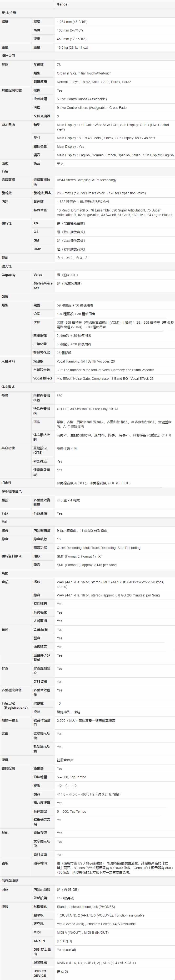Select 'AWM Stereo Sampling, AEM technology'
The image size is (175, 980).
pyautogui.click(x=87, y=180)
